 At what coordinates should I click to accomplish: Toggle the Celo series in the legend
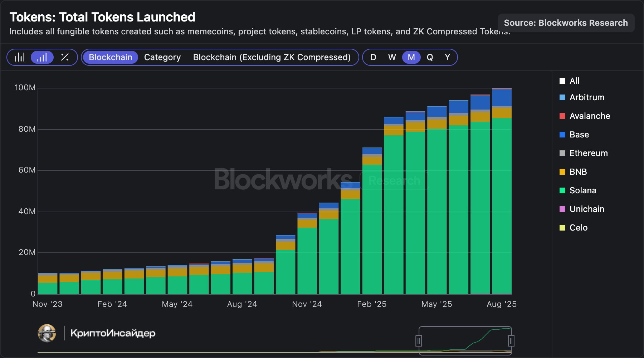point(574,228)
